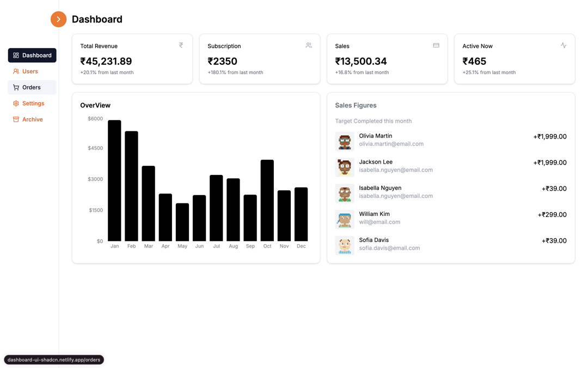Click the users icon on Subscription card

[x=309, y=45]
